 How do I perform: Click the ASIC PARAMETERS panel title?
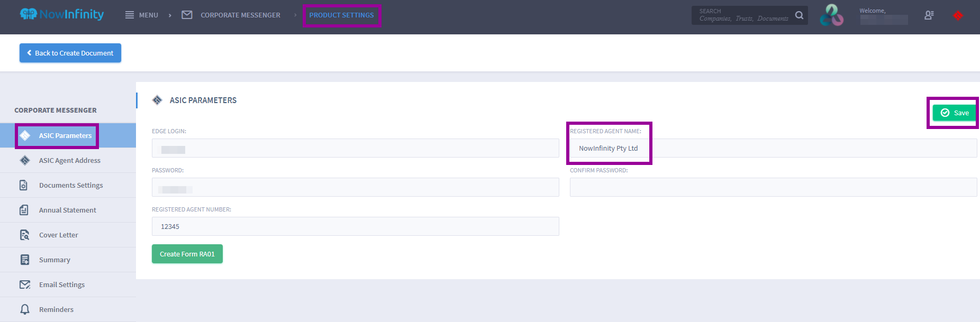203,100
